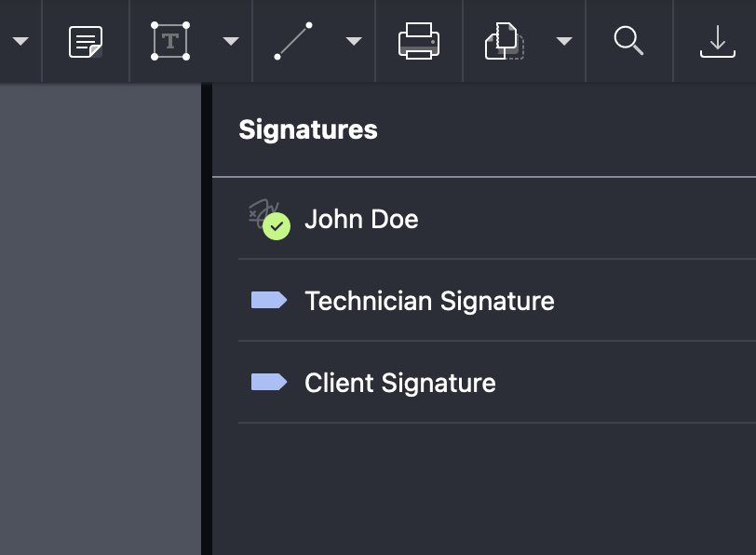Viewport: 756px width, 555px height.
Task: Click the Client Signature label
Action: (x=399, y=382)
